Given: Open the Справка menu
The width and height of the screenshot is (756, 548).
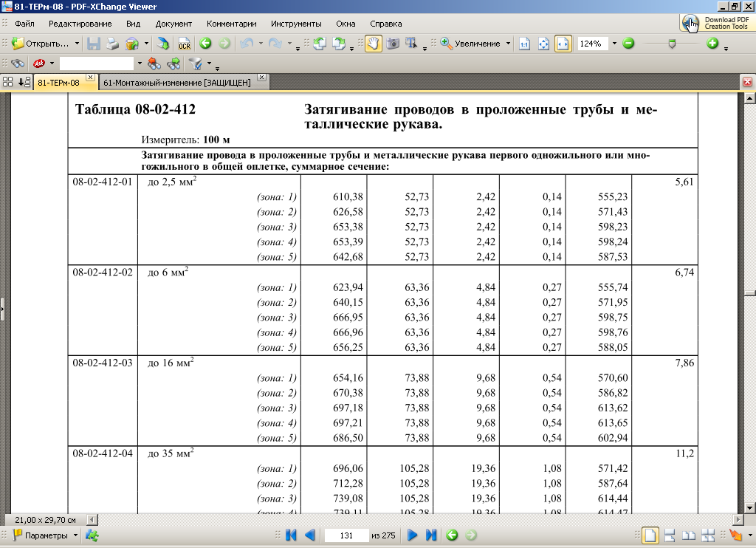Looking at the screenshot, I should pos(385,24).
